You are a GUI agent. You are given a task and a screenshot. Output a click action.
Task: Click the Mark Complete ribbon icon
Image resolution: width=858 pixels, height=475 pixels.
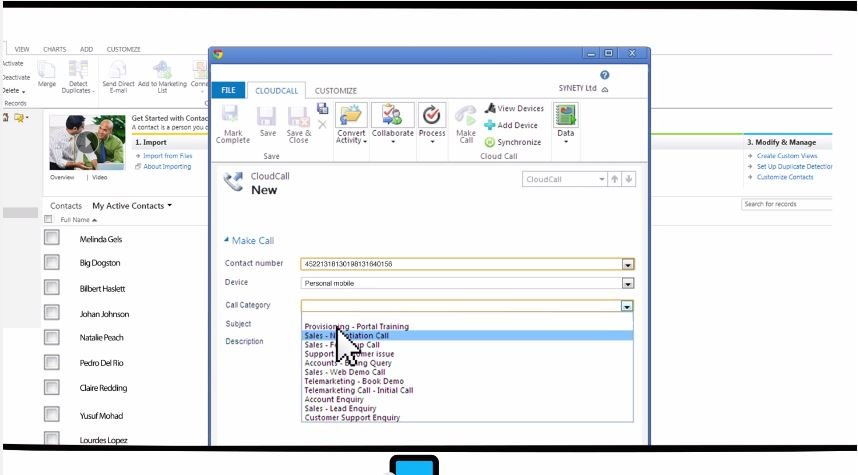pos(232,117)
